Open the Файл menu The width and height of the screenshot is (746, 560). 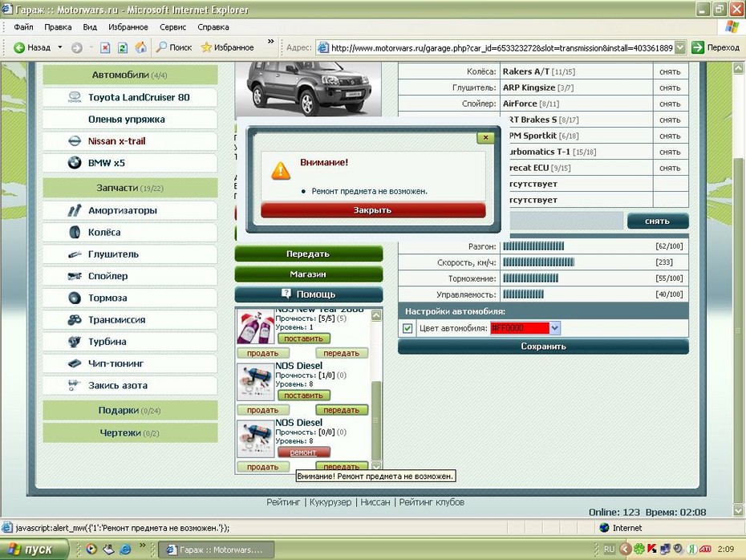(23, 27)
